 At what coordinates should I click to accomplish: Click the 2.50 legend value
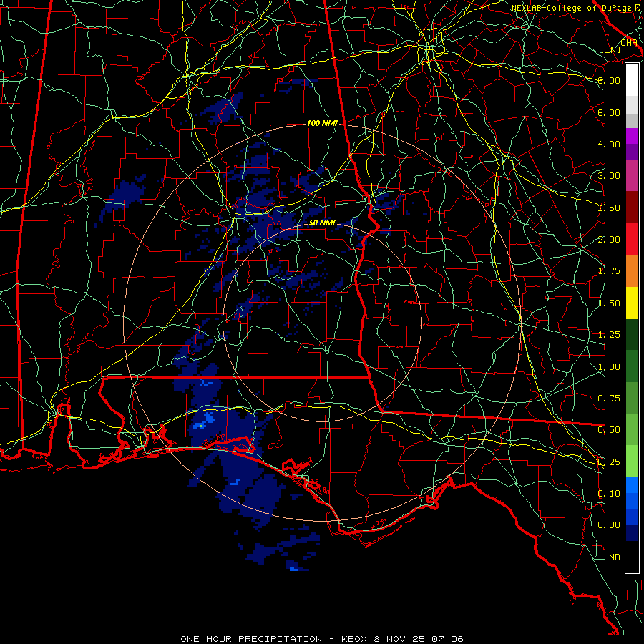coord(609,208)
